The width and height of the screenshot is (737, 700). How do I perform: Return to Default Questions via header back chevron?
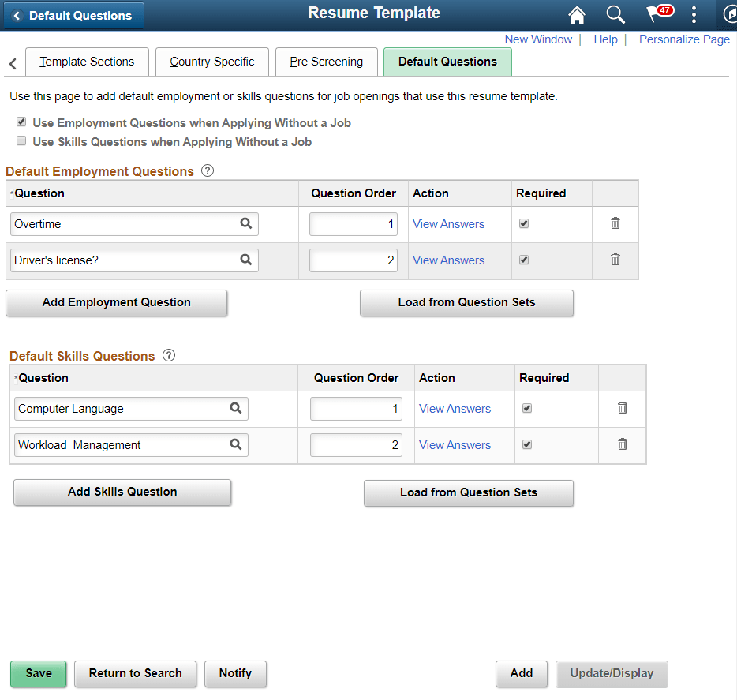coord(18,14)
